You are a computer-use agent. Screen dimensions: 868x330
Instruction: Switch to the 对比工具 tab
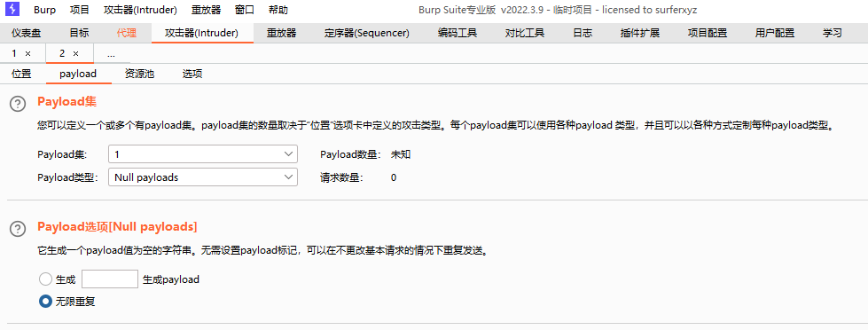coord(525,33)
